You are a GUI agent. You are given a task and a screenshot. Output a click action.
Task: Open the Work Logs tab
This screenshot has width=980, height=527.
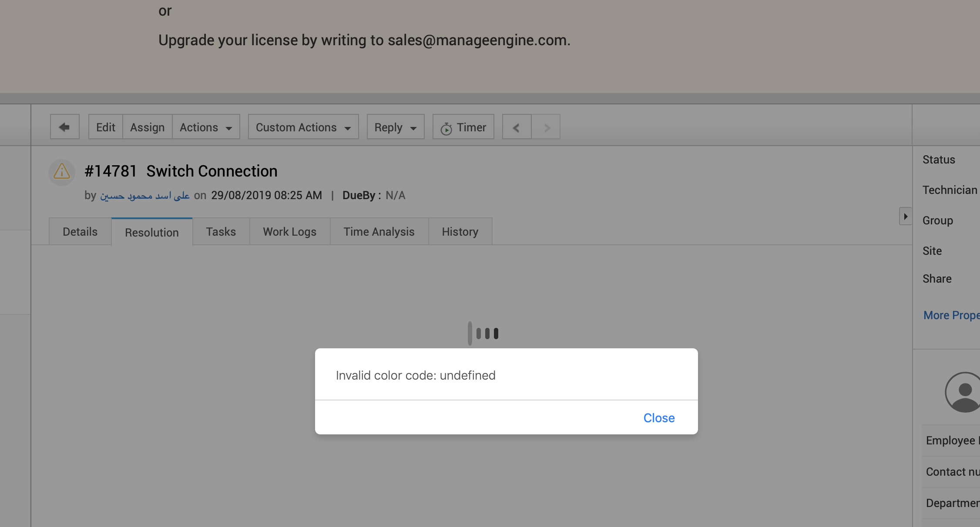(289, 232)
